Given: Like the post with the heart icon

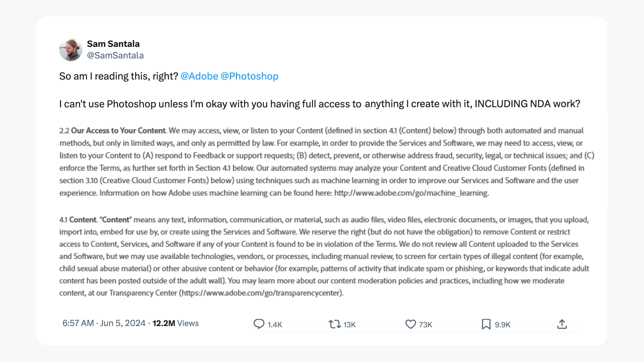Looking at the screenshot, I should pyautogui.click(x=410, y=324).
